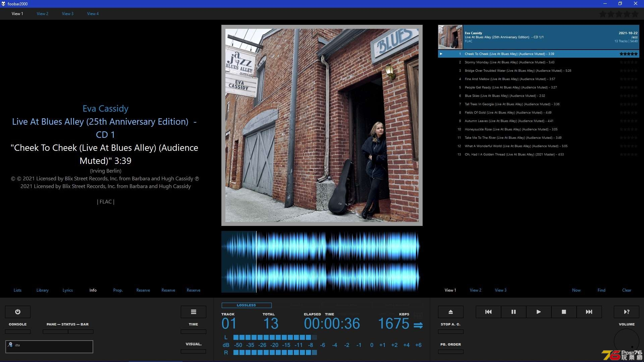Click the foobar2000 icon in the title bar
644x362 pixels.
[x=3, y=4]
